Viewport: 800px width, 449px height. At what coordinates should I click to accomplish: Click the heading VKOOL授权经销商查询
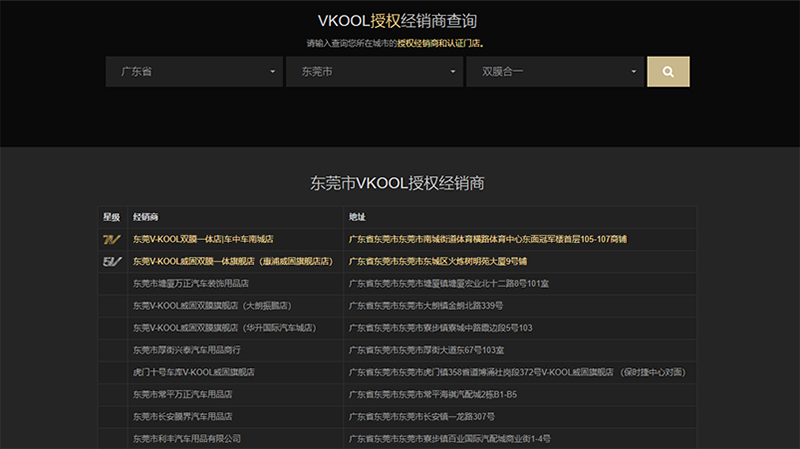[397, 21]
